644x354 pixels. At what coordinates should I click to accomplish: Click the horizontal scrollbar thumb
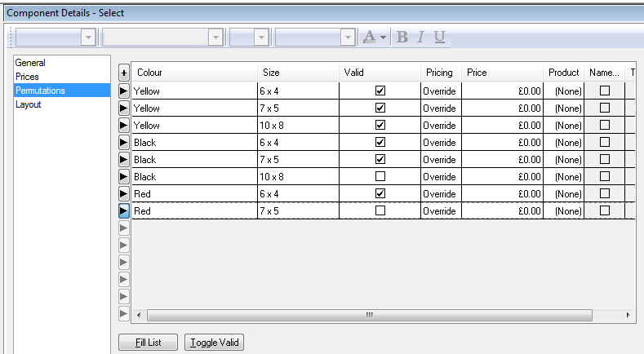click(x=369, y=315)
